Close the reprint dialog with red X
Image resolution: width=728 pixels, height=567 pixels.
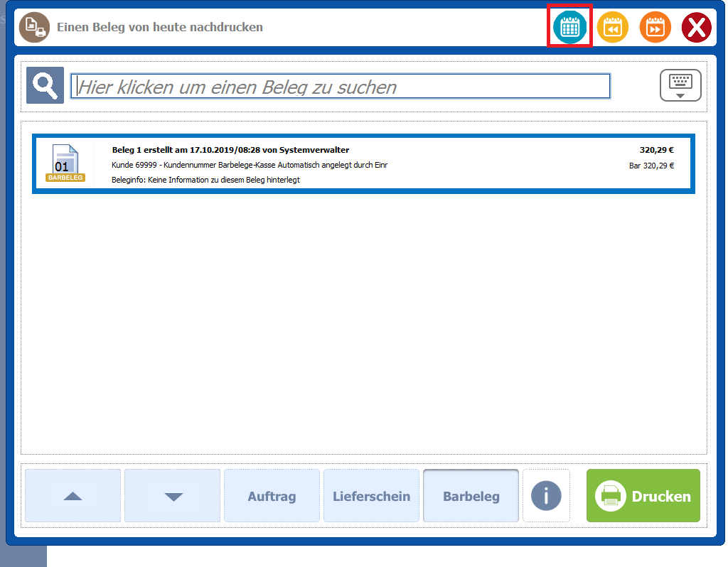697,28
